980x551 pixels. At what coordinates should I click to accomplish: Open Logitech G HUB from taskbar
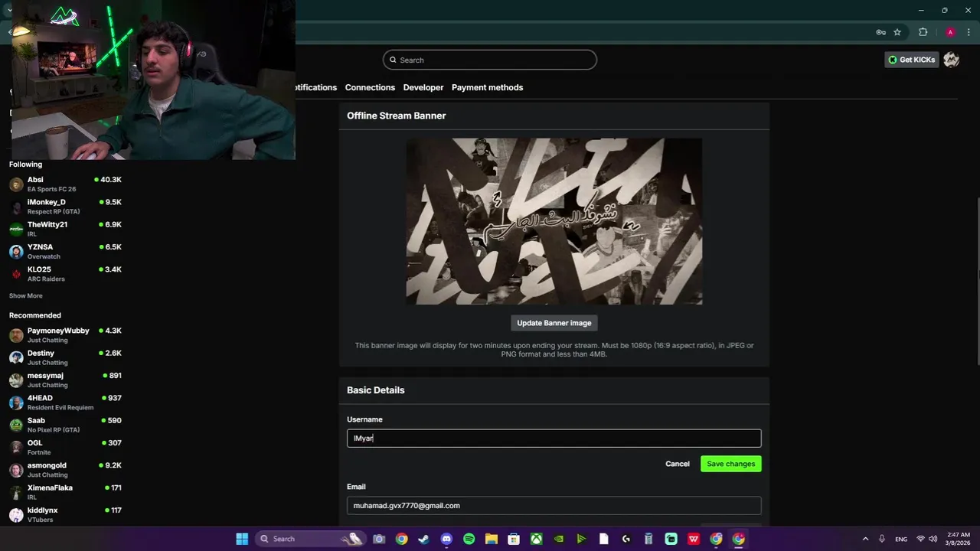(x=626, y=539)
